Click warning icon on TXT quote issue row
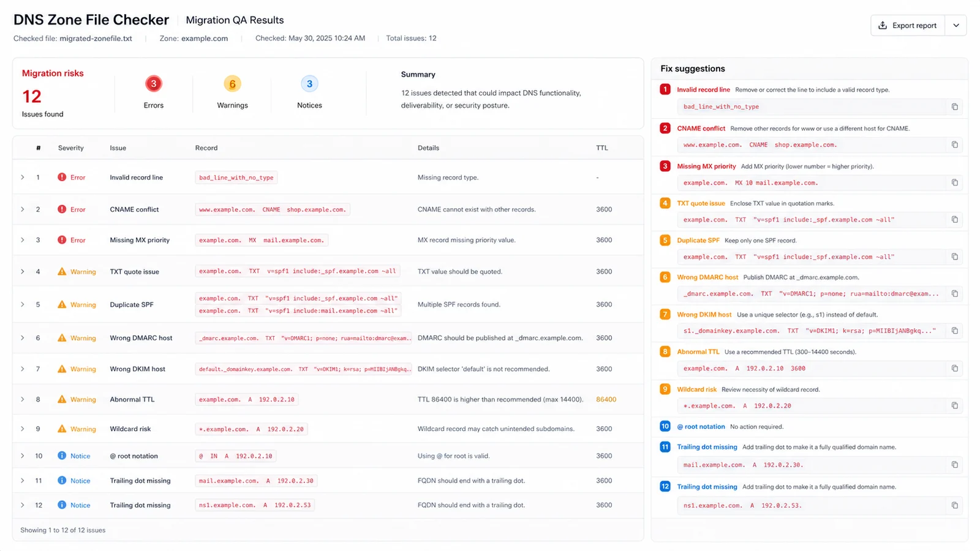980x551 pixels. pyautogui.click(x=62, y=271)
